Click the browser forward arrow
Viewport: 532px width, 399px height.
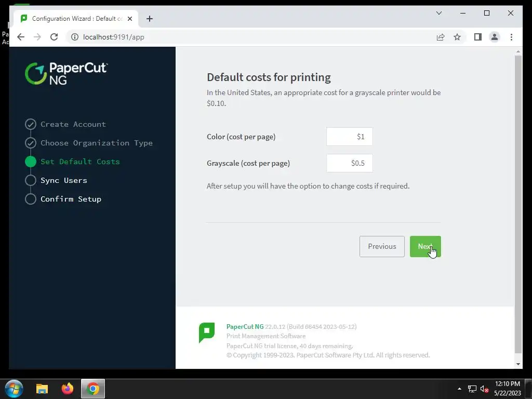click(x=37, y=37)
